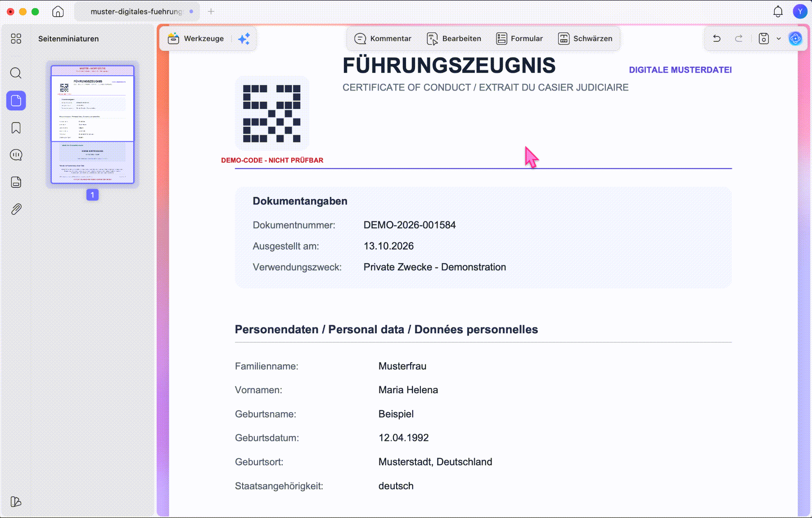
Task: Open notifications bell
Action: [x=778, y=11]
